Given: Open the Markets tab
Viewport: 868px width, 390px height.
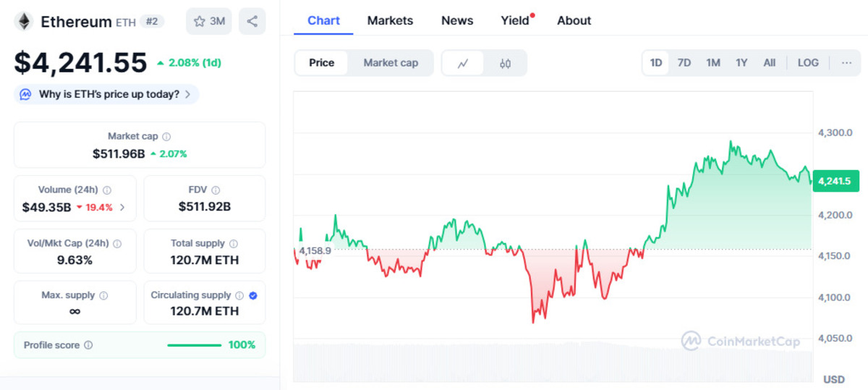Looking at the screenshot, I should coord(390,20).
